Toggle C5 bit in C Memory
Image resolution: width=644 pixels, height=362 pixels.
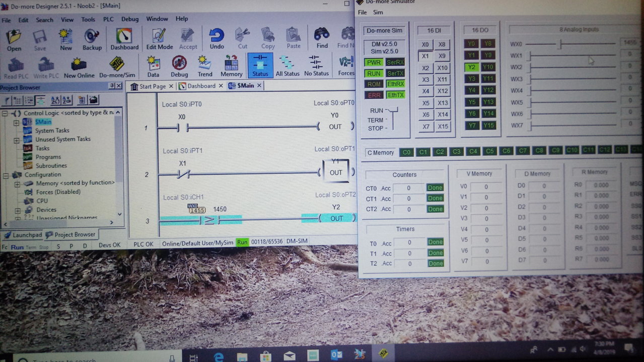489,151
